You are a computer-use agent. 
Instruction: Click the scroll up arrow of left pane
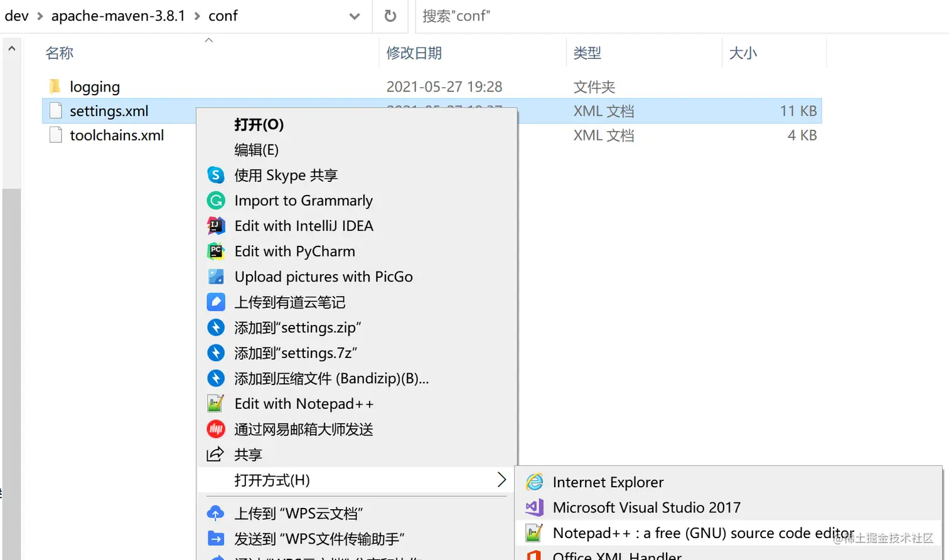coord(11,48)
